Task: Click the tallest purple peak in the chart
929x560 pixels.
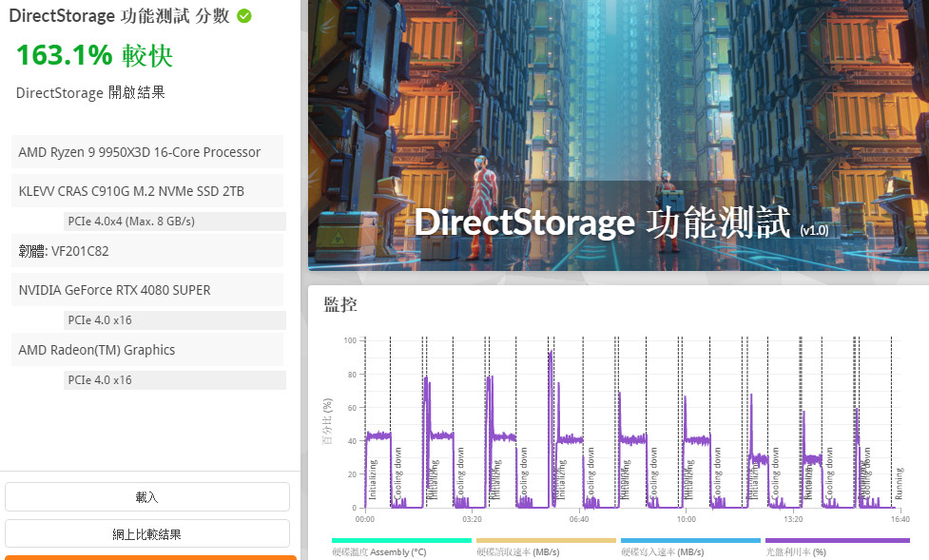Action: [x=551, y=354]
